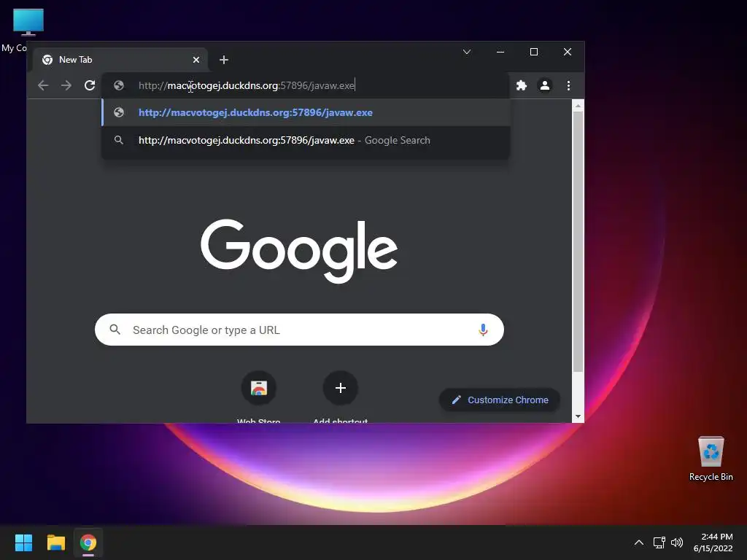Choose the Google Search suggestion row

pyautogui.click(x=306, y=140)
